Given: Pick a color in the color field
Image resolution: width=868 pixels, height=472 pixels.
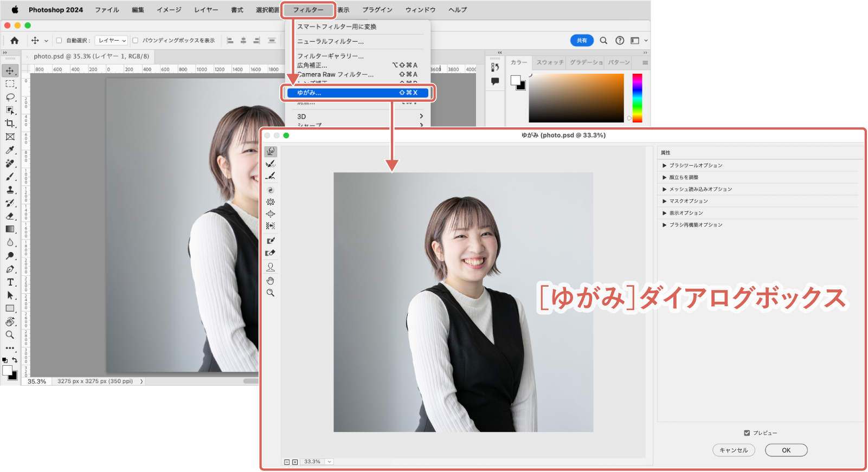Looking at the screenshot, I should click(x=576, y=98).
